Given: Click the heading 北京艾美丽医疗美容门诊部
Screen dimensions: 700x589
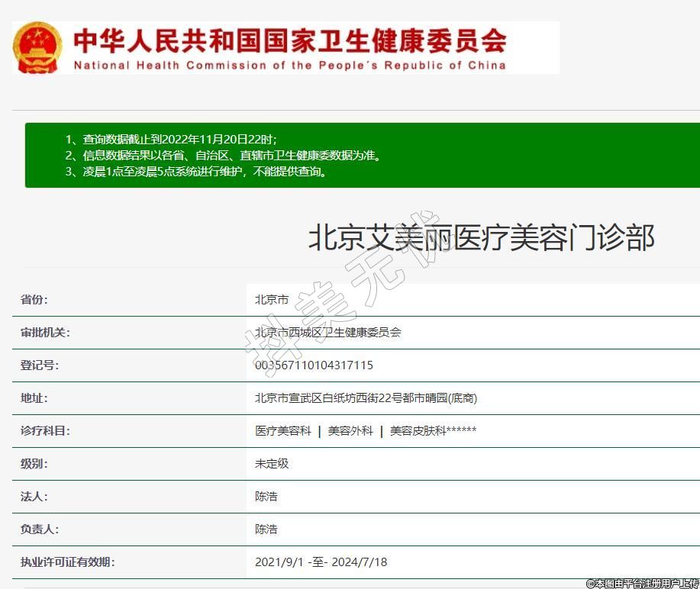Looking at the screenshot, I should point(481,238).
